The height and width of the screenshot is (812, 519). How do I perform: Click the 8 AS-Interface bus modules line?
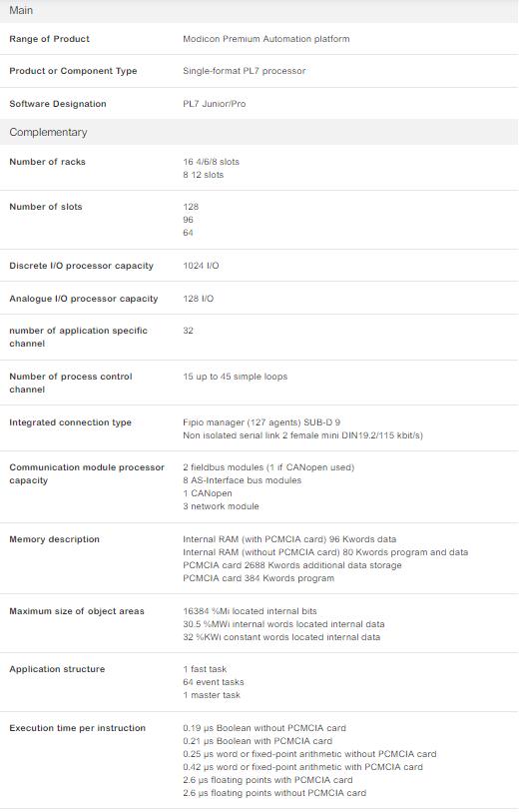243,480
